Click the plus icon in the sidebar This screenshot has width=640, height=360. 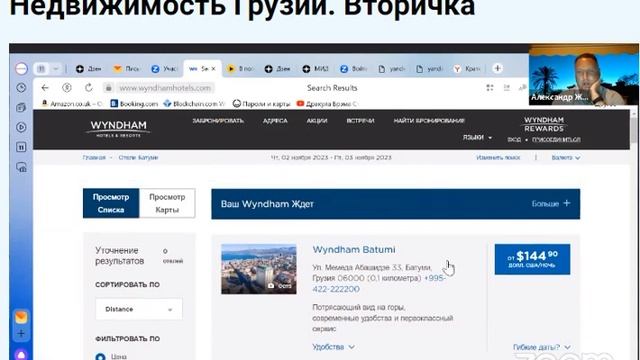tap(21, 334)
